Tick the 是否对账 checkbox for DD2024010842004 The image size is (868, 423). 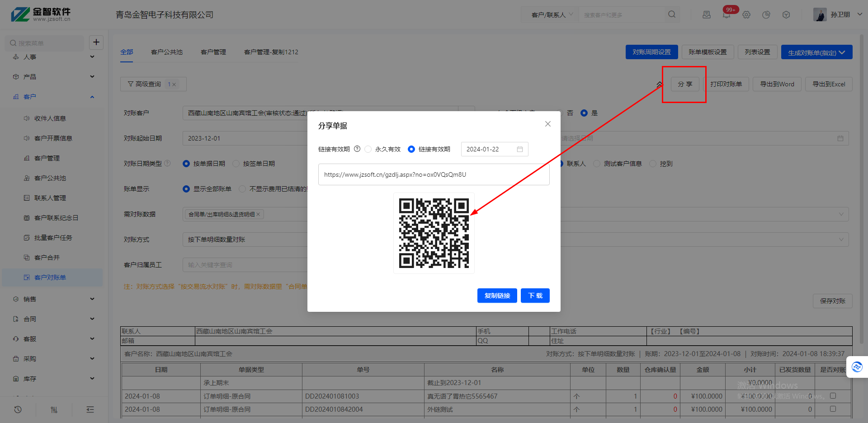[x=833, y=409]
